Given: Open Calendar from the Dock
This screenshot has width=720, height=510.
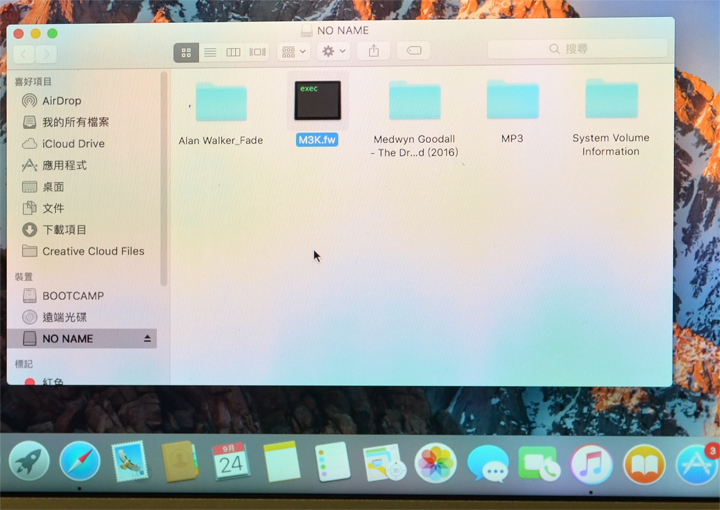Looking at the screenshot, I should (231, 461).
